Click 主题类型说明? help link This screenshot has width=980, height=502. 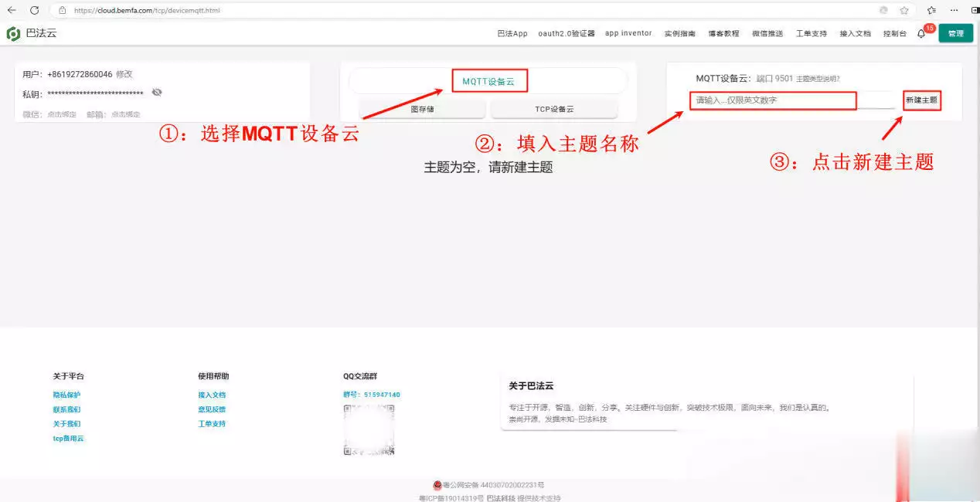(818, 79)
